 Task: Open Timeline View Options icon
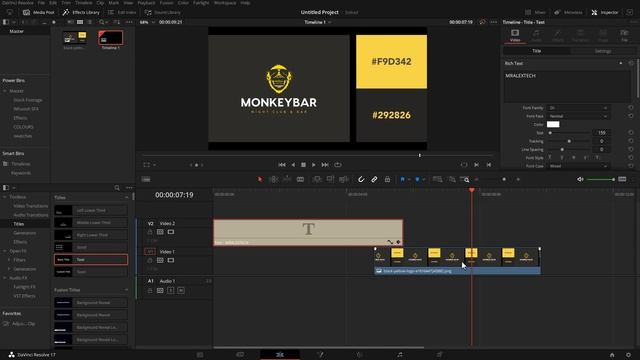(x=146, y=179)
